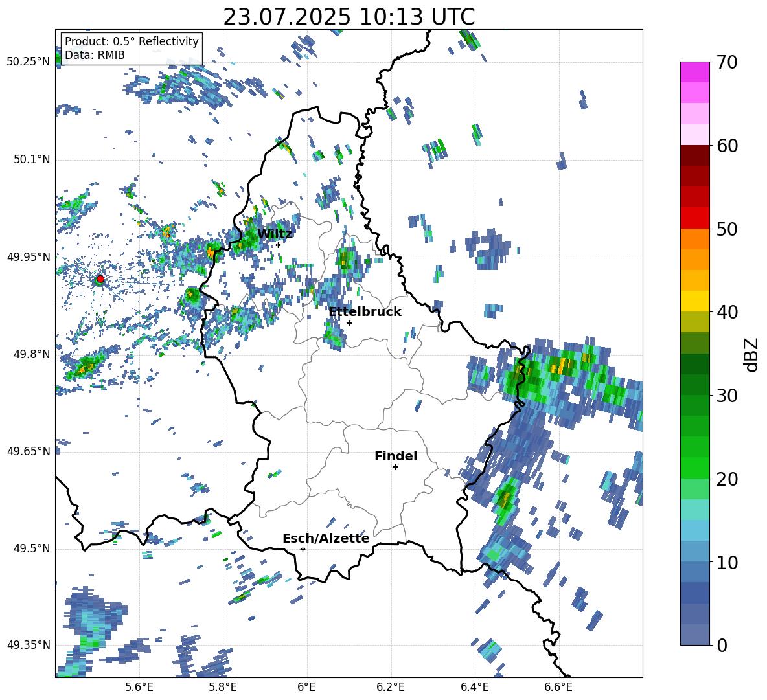
Task: Click the orange colorbar segment below 50
Action: pyautogui.click(x=694, y=239)
